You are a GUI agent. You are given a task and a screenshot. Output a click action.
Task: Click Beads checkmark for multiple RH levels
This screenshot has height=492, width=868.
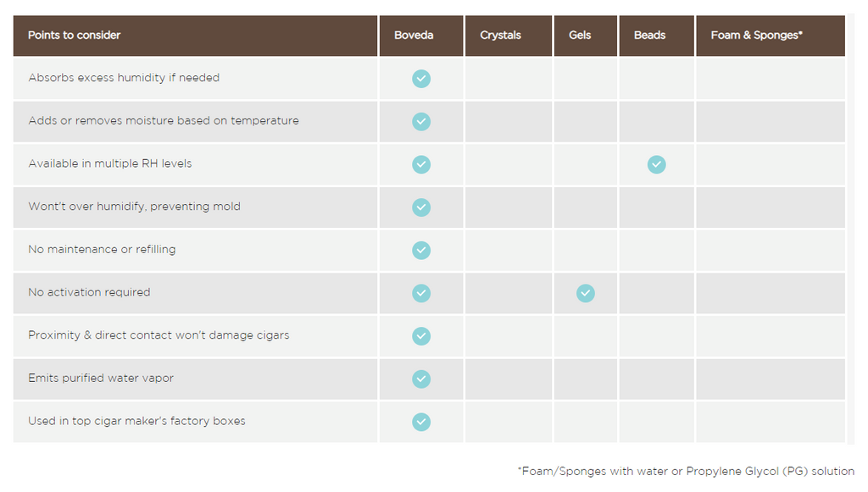657,164
